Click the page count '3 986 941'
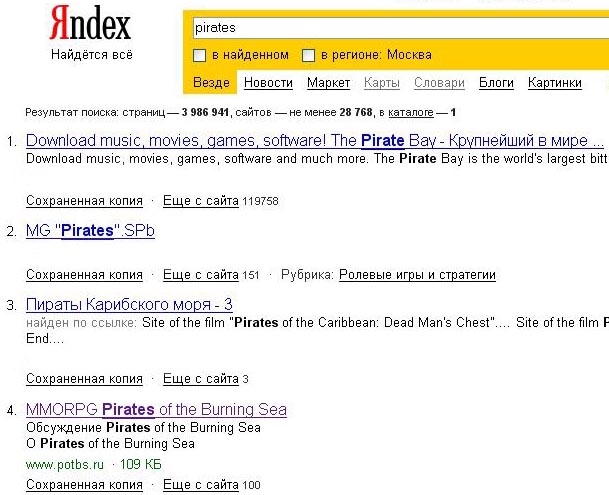Image resolution: width=609 pixels, height=495 pixels. click(x=205, y=112)
